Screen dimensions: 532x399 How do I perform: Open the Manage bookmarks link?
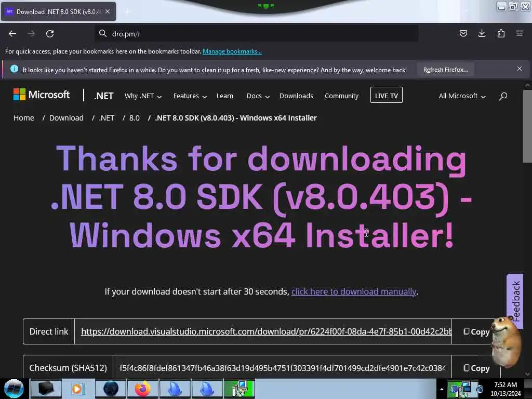click(x=232, y=51)
